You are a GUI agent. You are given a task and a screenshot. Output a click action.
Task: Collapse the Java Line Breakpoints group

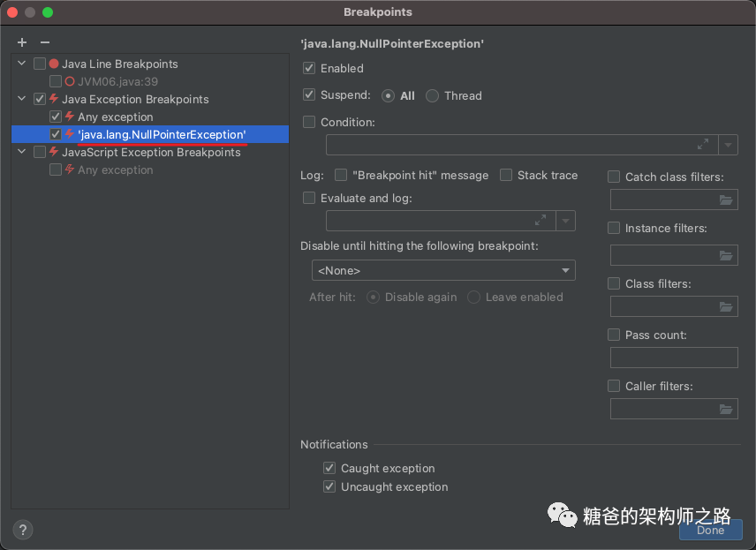click(22, 64)
